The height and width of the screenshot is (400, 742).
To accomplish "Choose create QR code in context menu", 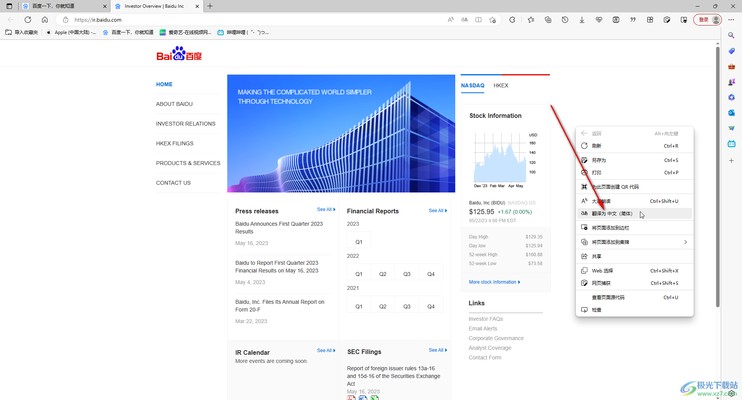I will click(635, 187).
